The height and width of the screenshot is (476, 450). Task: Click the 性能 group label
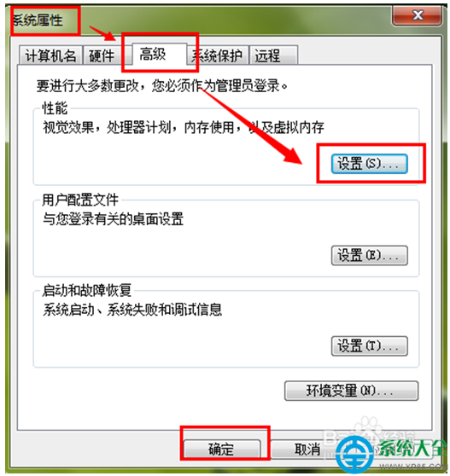[55, 108]
